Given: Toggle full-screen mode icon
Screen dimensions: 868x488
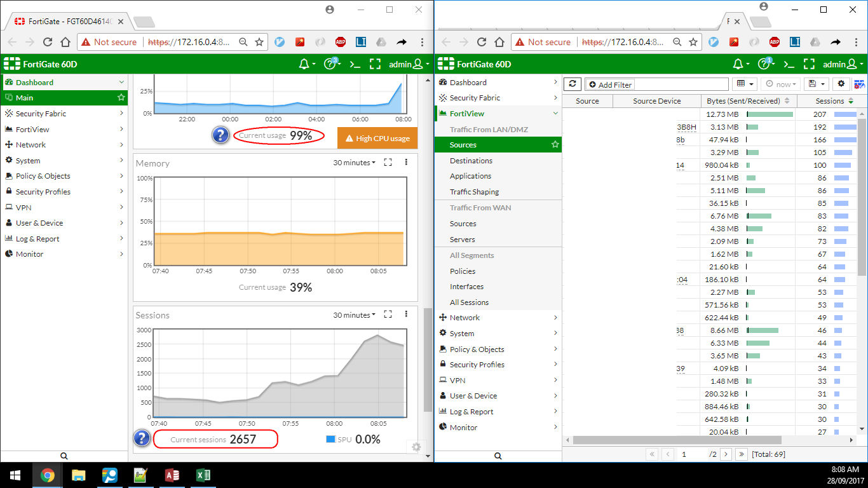Looking at the screenshot, I should pos(375,64).
